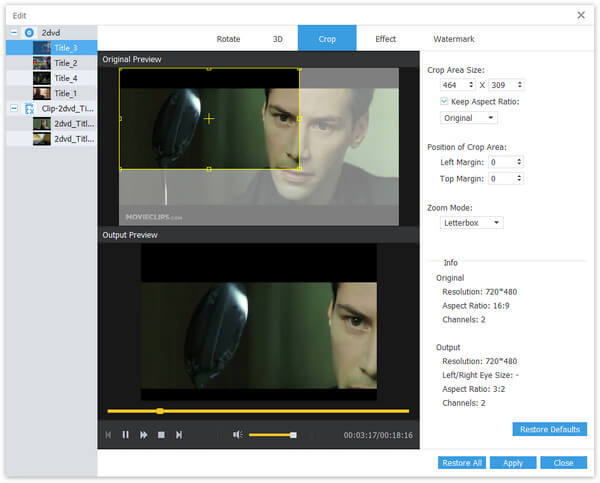Image resolution: width=600 pixels, height=483 pixels.
Task: Select the Title_3 thumbnail
Action: (42, 48)
